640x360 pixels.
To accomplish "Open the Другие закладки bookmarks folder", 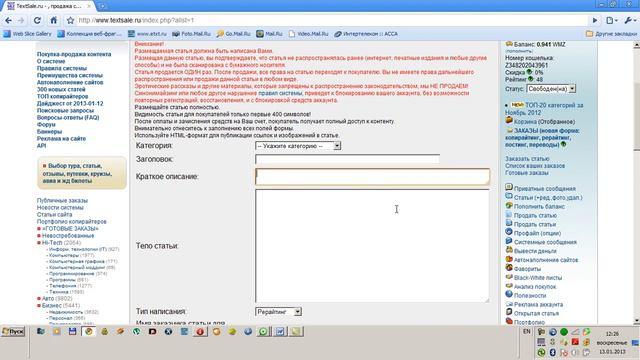I will [611, 34].
